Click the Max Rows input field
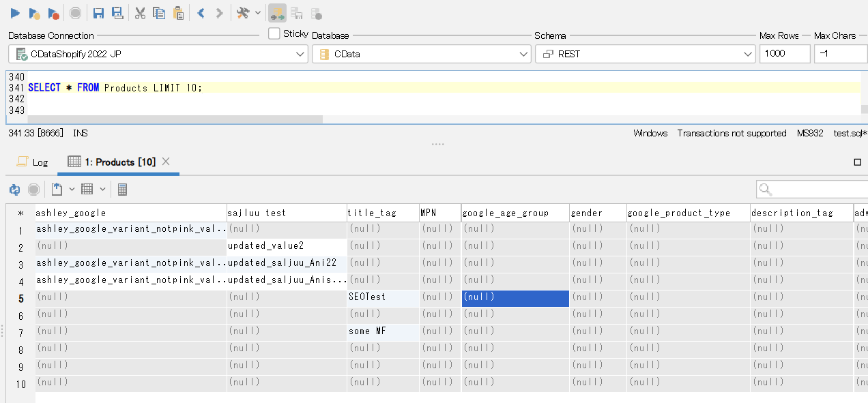Screen dimensions: 868x403 (x=784, y=54)
